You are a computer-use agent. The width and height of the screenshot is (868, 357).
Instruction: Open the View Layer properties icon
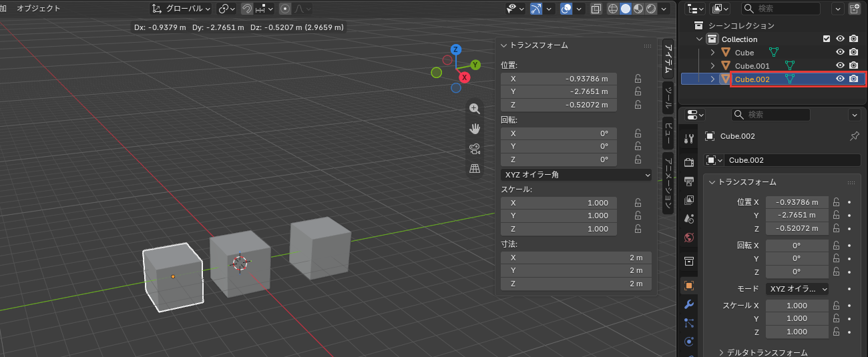click(689, 200)
